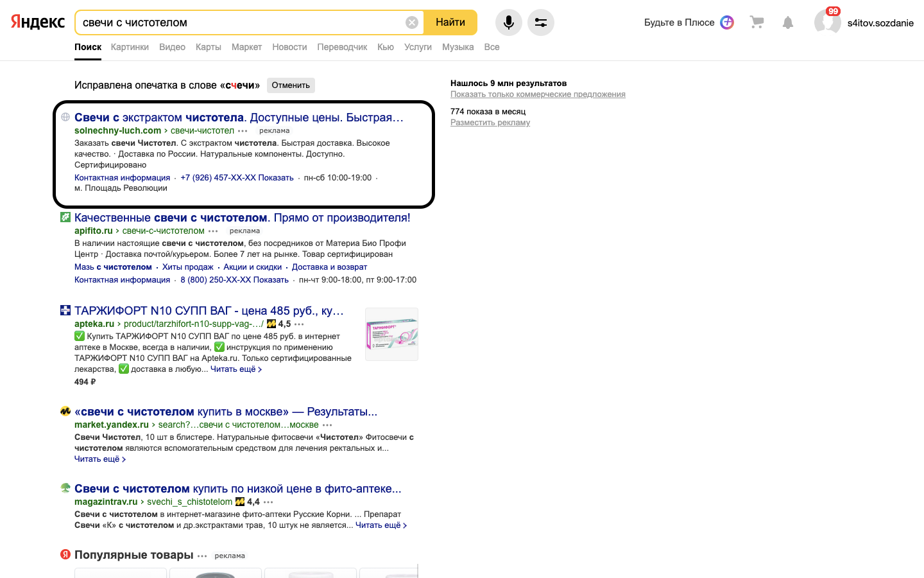This screenshot has height=578, width=924.
Task: Expand options dots for apifito.ru result
Action: 213,231
